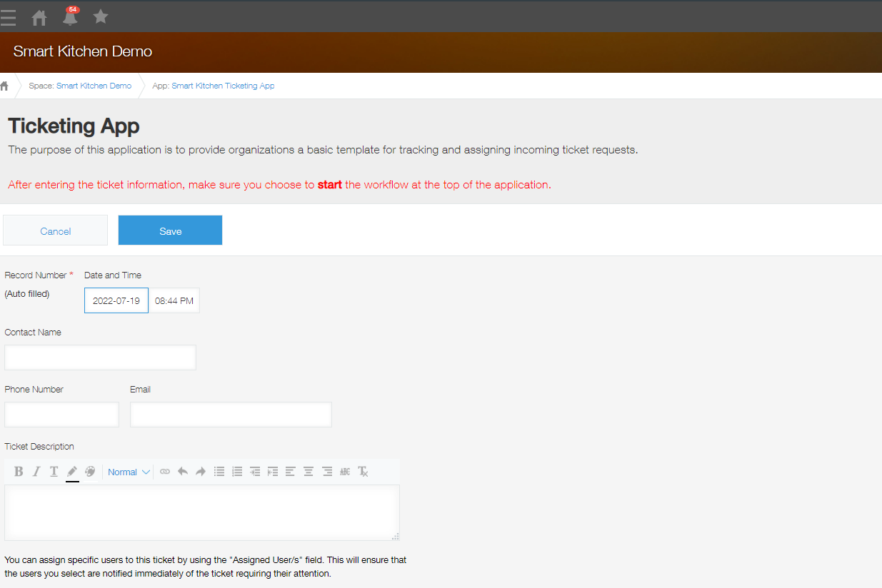Image resolution: width=882 pixels, height=588 pixels.
Task: Click the undo arrow in editor toolbar
Action: [x=183, y=472]
